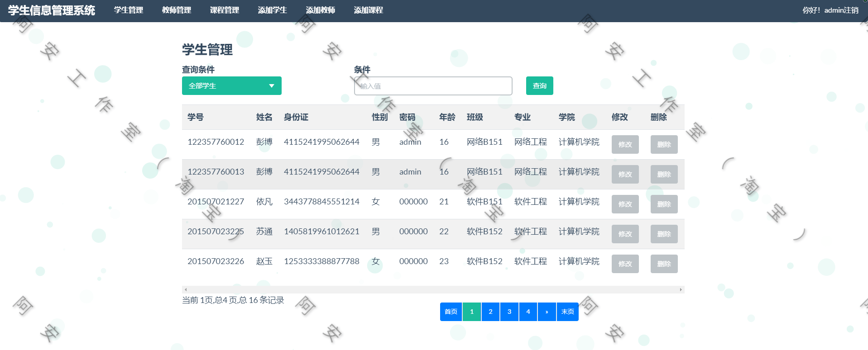Go to pagination page 2
Screen dimensions: 868x350
coord(490,312)
